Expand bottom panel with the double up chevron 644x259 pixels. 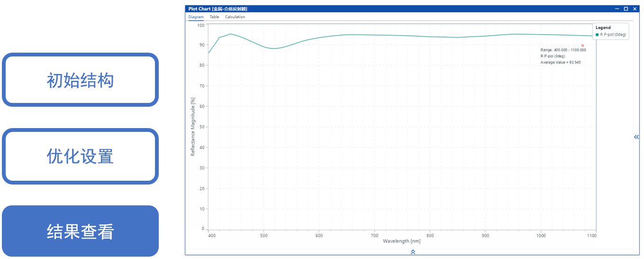tap(413, 252)
